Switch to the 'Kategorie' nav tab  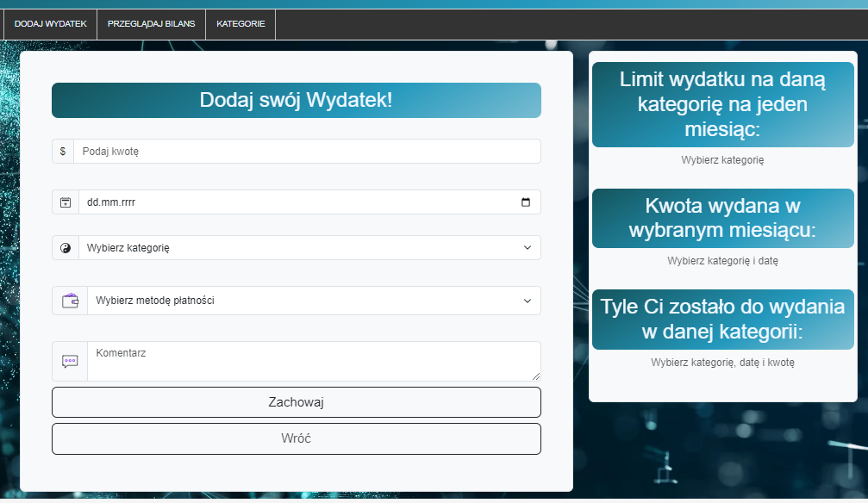240,24
